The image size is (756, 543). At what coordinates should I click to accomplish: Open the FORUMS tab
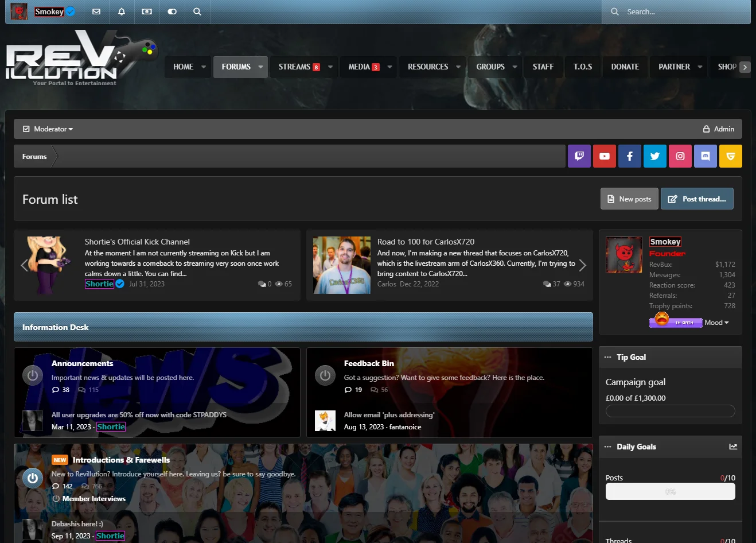[236, 67]
